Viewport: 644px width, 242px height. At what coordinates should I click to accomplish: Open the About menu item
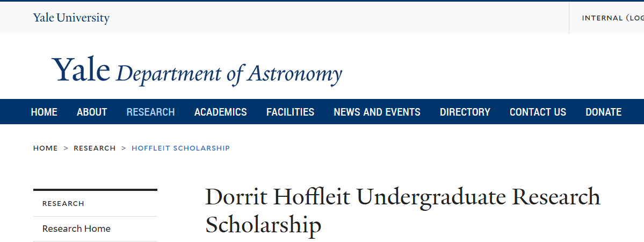pos(92,112)
